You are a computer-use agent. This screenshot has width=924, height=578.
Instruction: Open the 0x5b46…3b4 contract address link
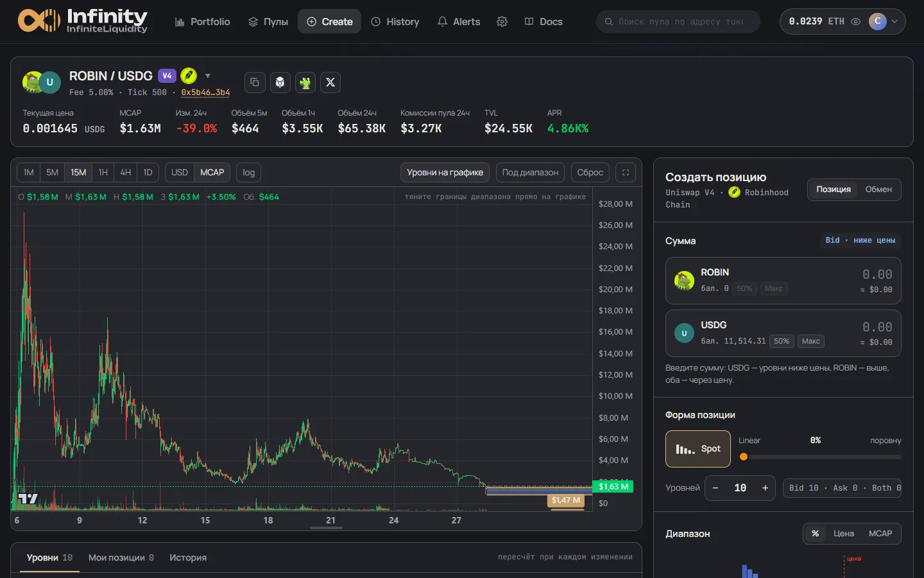point(205,92)
